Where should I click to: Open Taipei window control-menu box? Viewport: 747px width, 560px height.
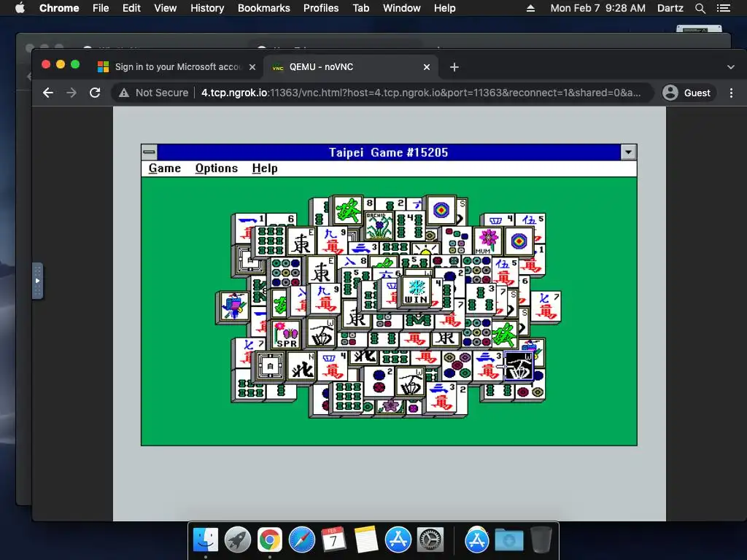[149, 152]
